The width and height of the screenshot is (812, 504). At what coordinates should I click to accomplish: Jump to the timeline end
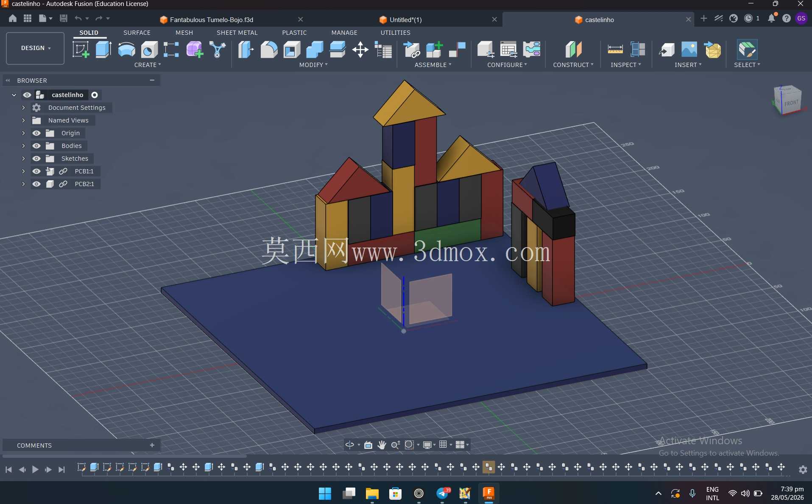[x=62, y=469]
